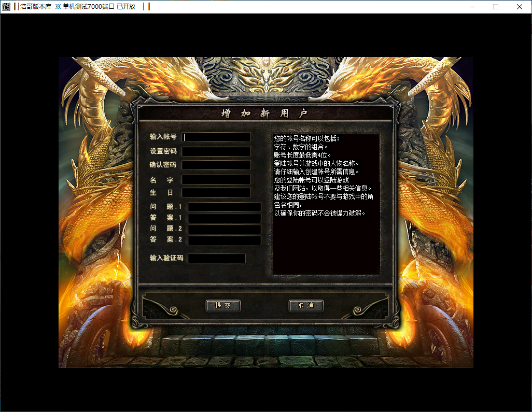Select the 生日 birthday input field
This screenshot has height=412, width=532.
(x=216, y=193)
